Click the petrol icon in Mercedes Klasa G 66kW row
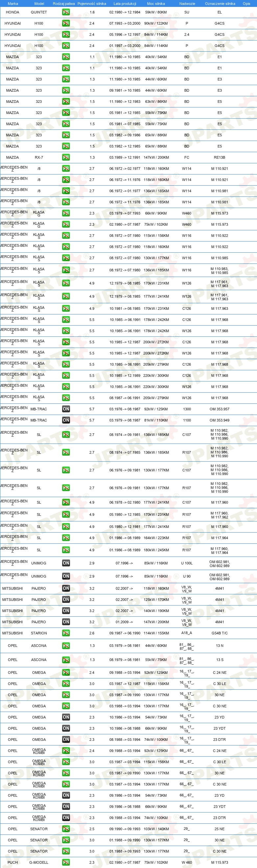Image resolution: width=257 pixels, height=868 pixels. pyautogui.click(x=66, y=213)
